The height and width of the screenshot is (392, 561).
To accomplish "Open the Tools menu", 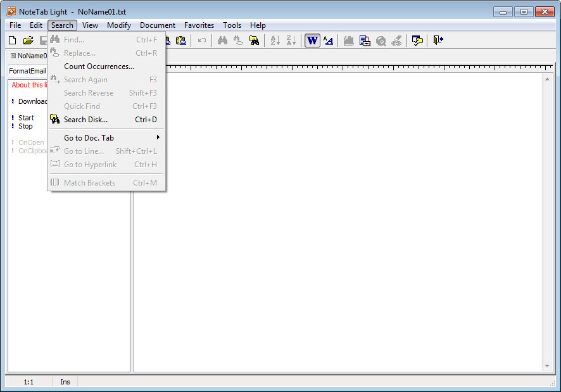I will (x=232, y=25).
